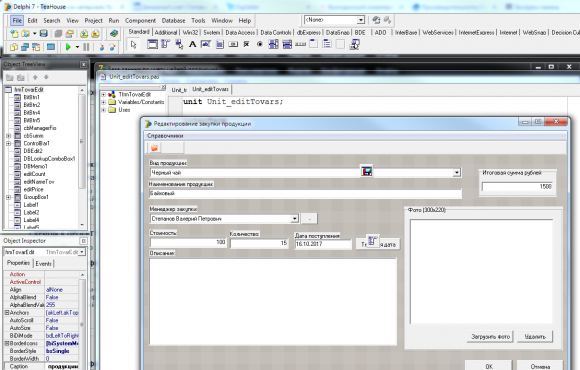Open the Component menu

click(x=140, y=21)
